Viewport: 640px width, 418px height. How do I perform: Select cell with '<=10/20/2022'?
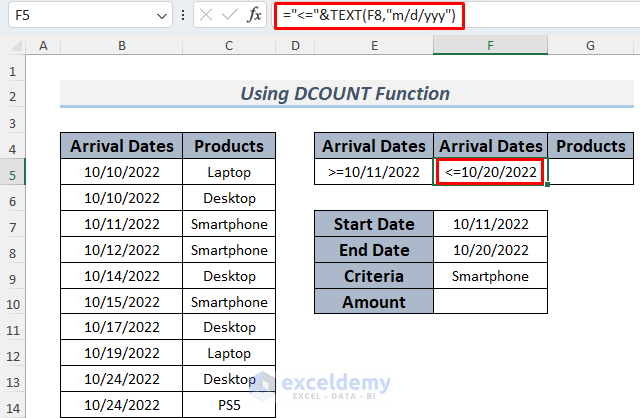[490, 172]
